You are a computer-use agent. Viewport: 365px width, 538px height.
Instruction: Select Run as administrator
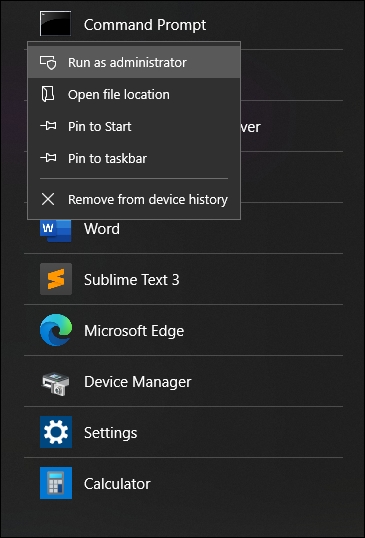[134, 62]
